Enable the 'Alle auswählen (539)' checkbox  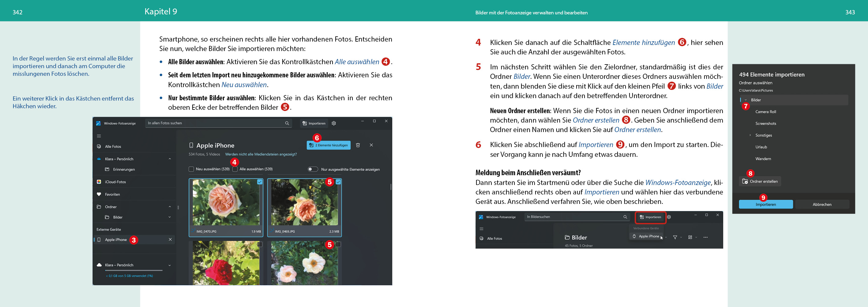(235, 169)
